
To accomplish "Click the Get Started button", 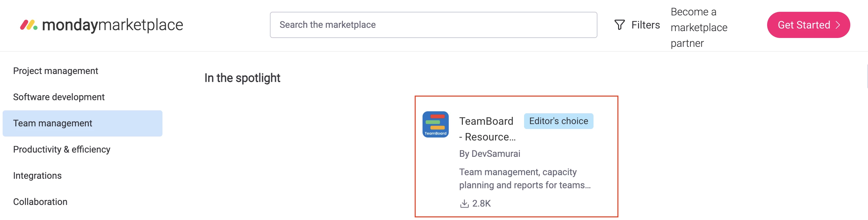I will click(x=808, y=25).
